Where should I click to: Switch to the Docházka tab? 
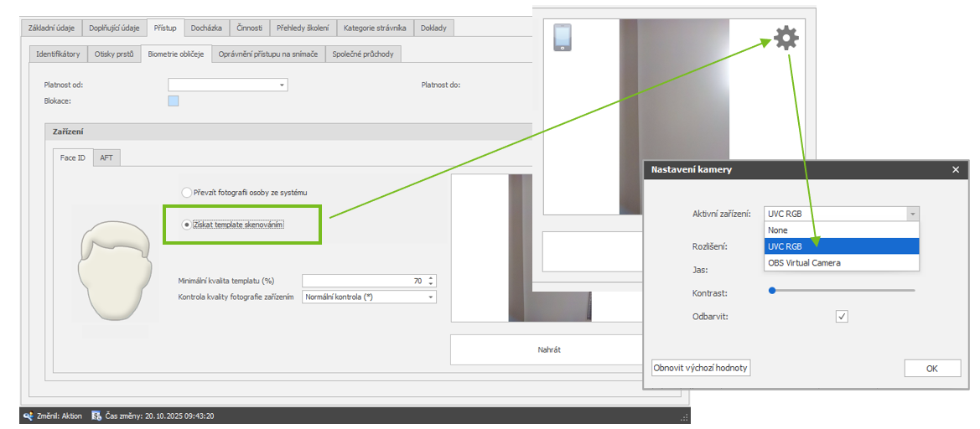pyautogui.click(x=205, y=28)
